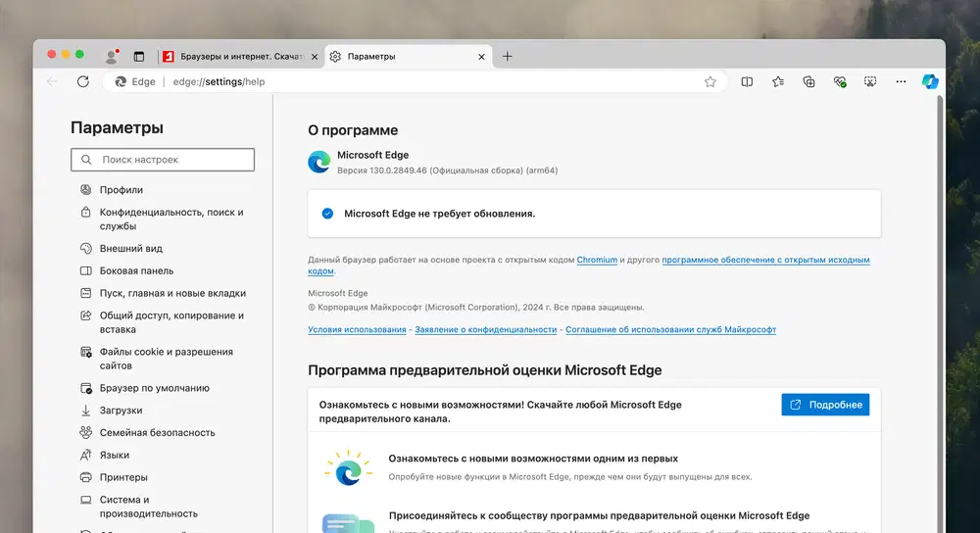Click the back navigation arrow
The height and width of the screenshot is (533, 980).
click(52, 82)
